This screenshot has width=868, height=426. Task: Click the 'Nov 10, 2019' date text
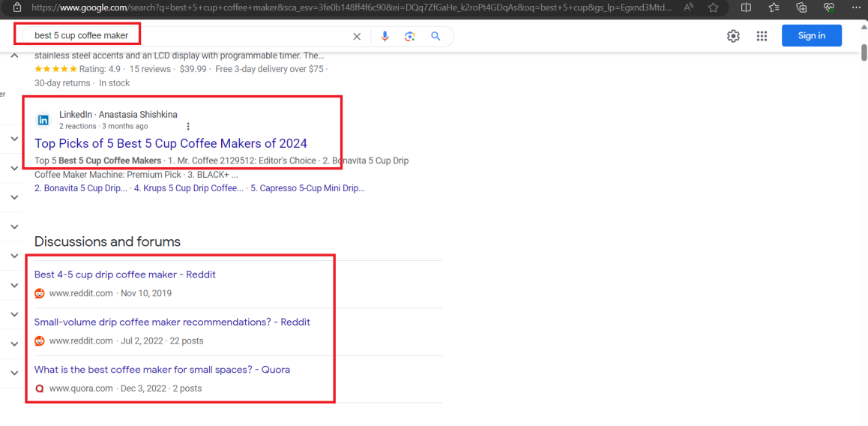click(x=146, y=293)
